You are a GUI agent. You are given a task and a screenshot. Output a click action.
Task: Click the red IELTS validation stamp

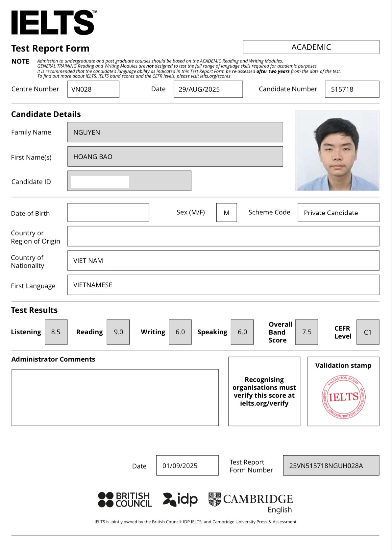343,397
